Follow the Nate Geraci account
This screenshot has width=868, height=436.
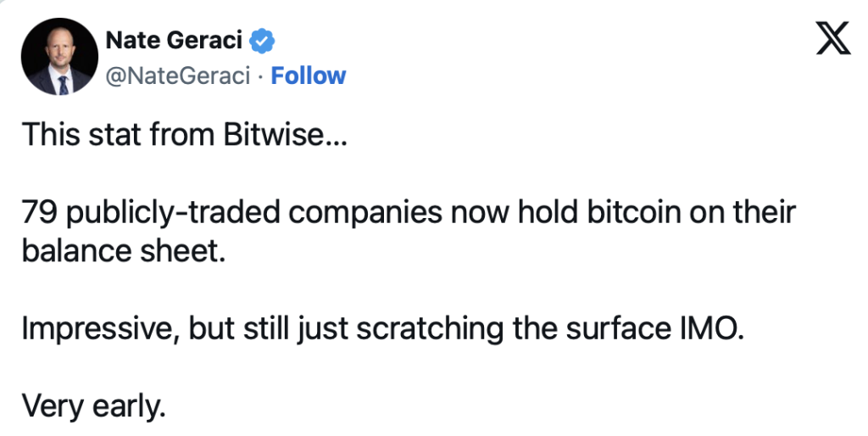[x=309, y=75]
